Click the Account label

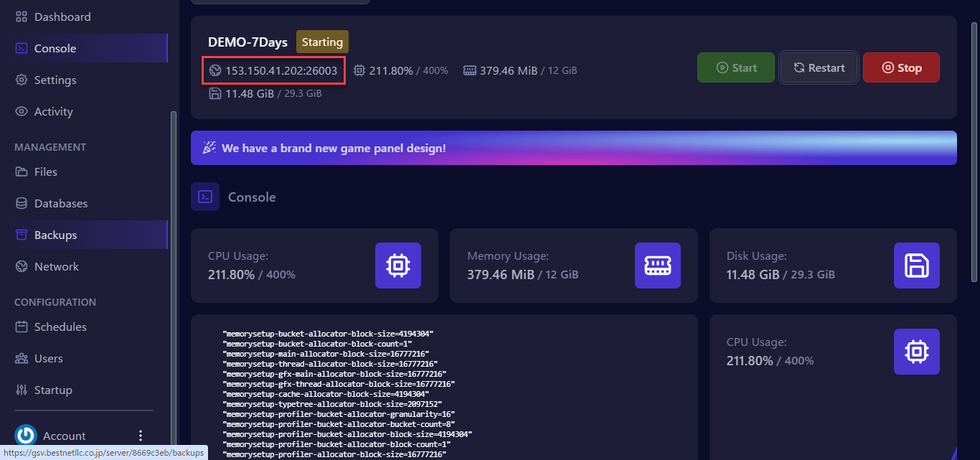tap(65, 436)
